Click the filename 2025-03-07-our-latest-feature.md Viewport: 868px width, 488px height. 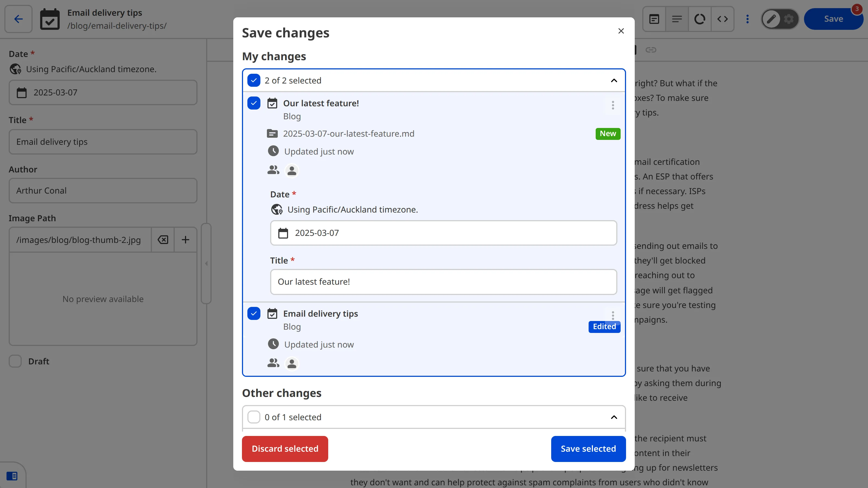[x=349, y=134]
